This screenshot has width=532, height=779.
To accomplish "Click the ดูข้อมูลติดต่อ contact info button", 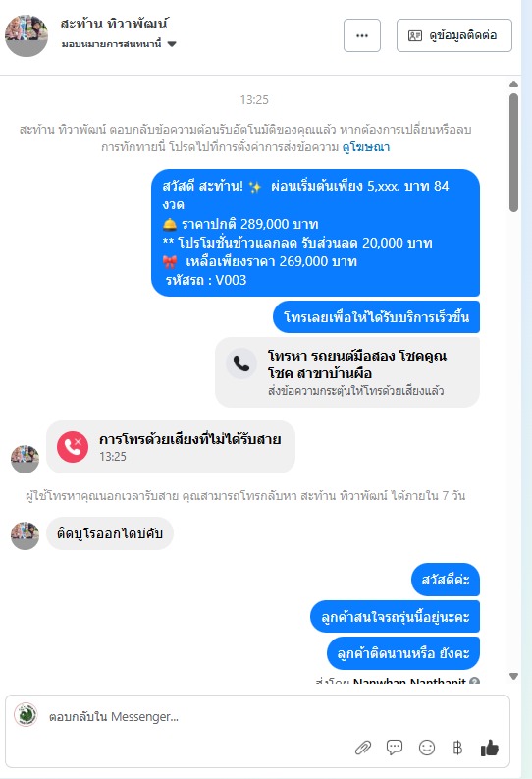I will click(454, 35).
